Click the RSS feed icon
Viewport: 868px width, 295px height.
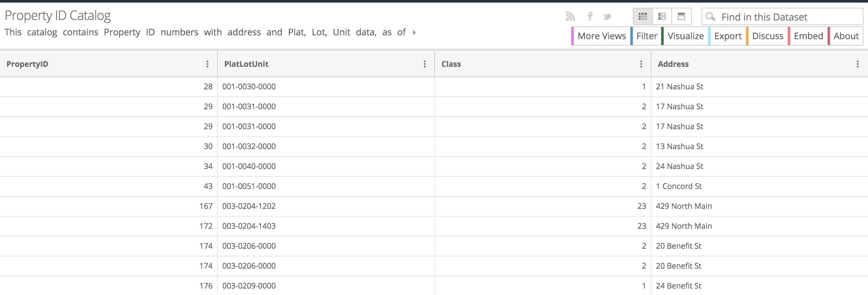570,16
